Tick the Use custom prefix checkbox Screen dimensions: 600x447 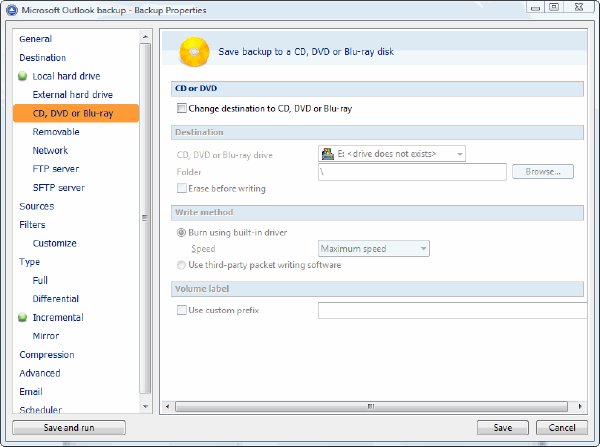tap(182, 310)
